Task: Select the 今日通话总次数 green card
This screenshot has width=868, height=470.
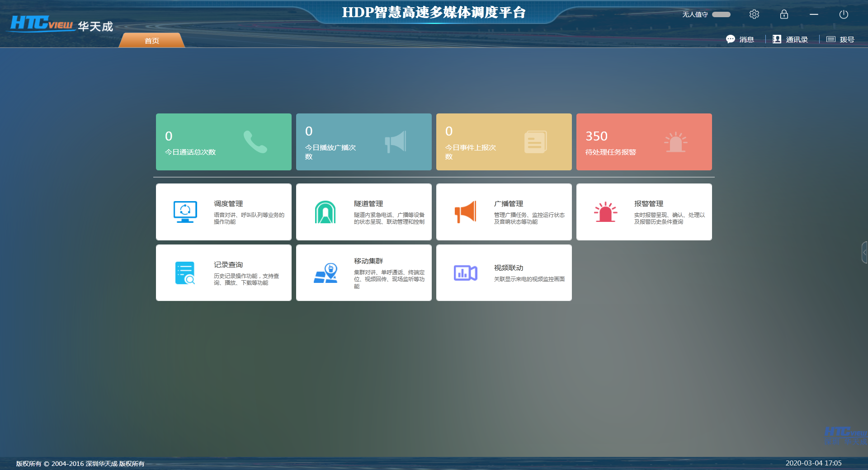Action: [224, 142]
